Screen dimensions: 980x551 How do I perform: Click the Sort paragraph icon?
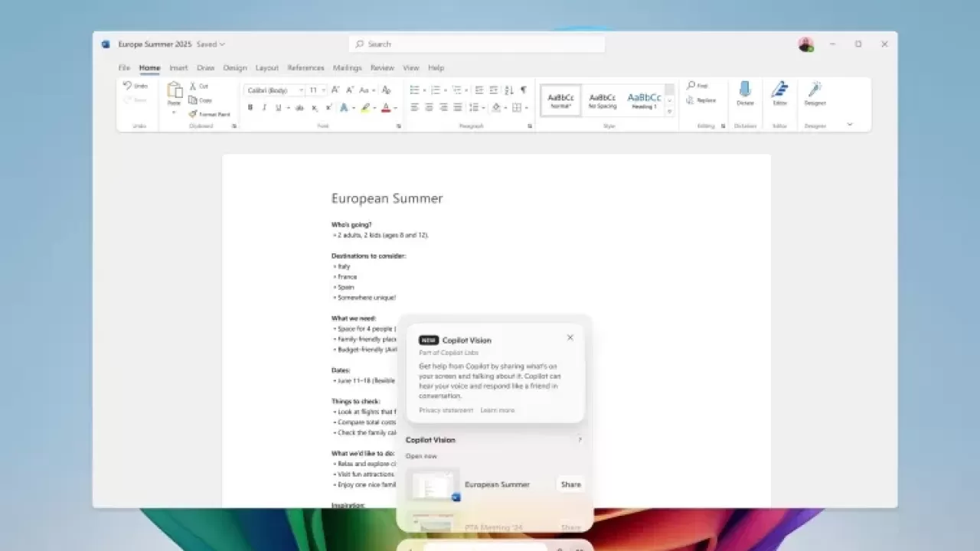508,90
